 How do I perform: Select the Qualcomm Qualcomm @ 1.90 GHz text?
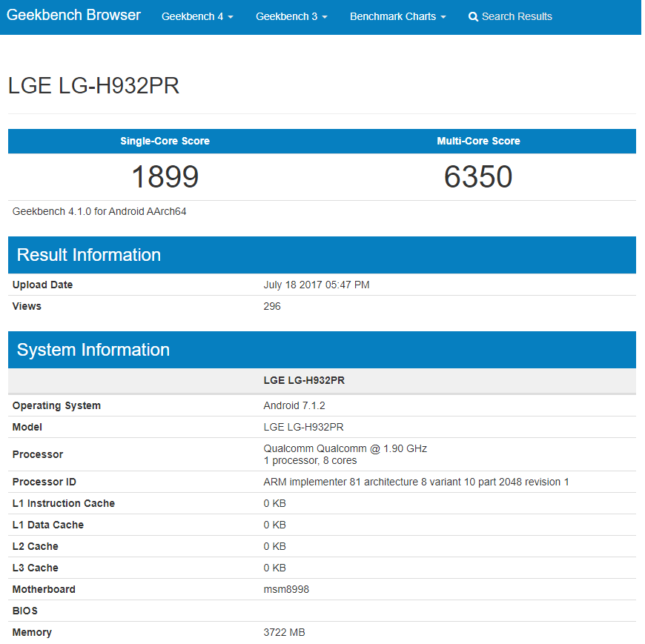pos(345,448)
